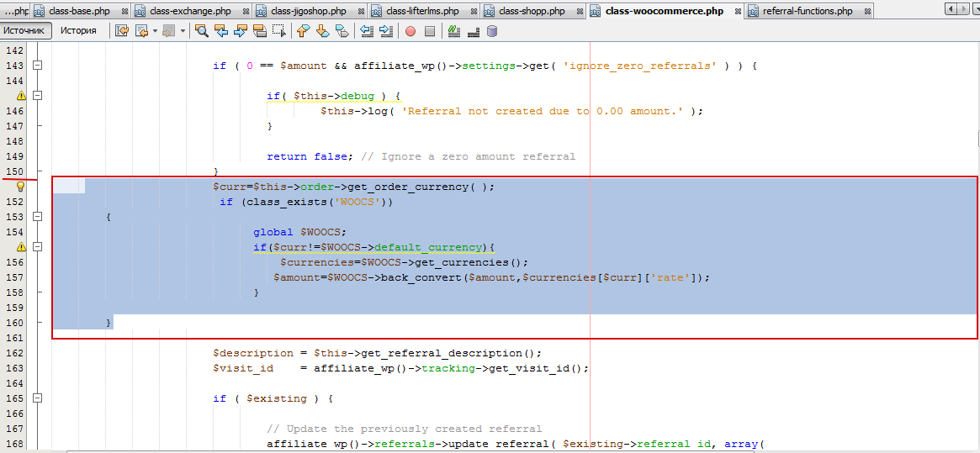Click the 'global $WOOCS;' statement
This screenshot has width=980, height=453.
(x=299, y=232)
